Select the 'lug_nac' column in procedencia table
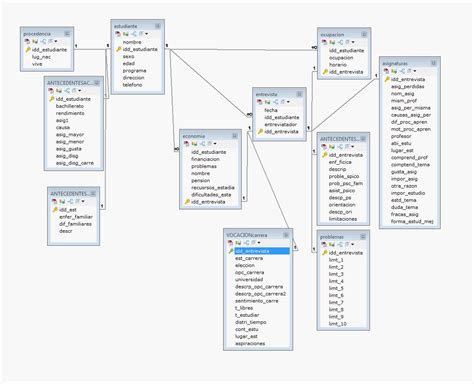This screenshot has height=384, width=474. (41, 57)
